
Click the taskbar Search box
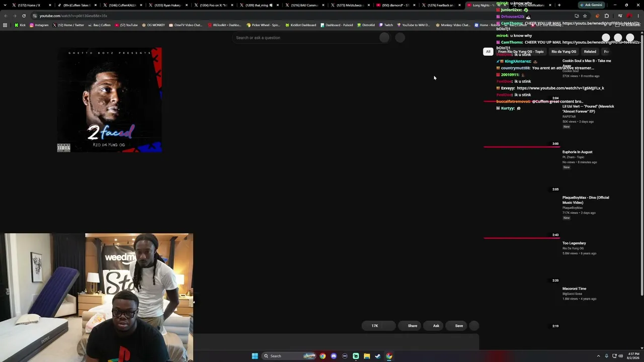tap(289, 356)
